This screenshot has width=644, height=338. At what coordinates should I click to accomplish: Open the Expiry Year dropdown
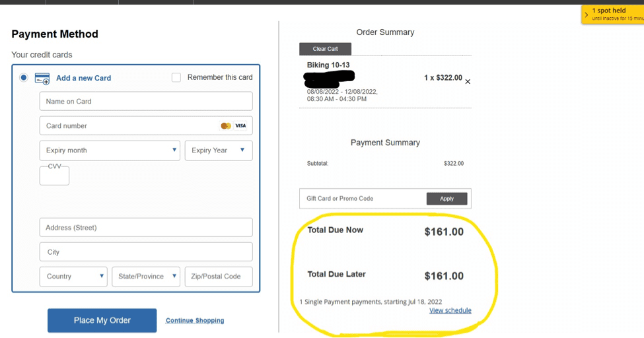tap(219, 151)
